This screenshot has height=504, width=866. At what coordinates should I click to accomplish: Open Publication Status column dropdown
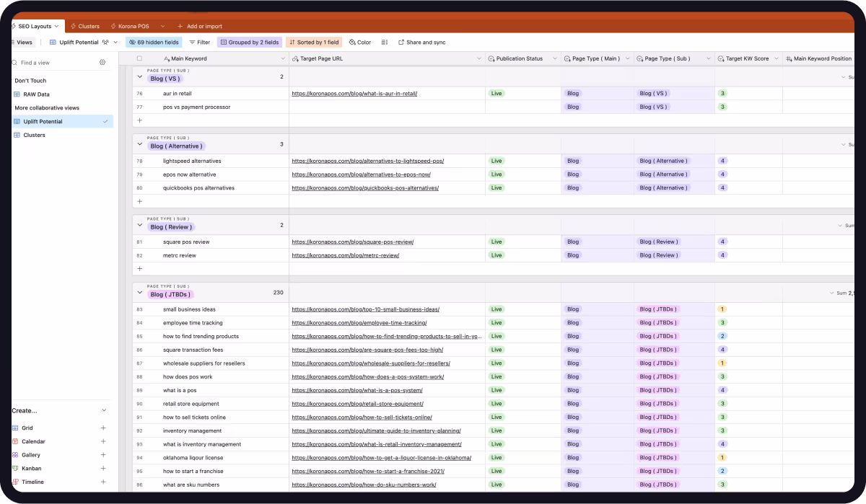(x=555, y=58)
